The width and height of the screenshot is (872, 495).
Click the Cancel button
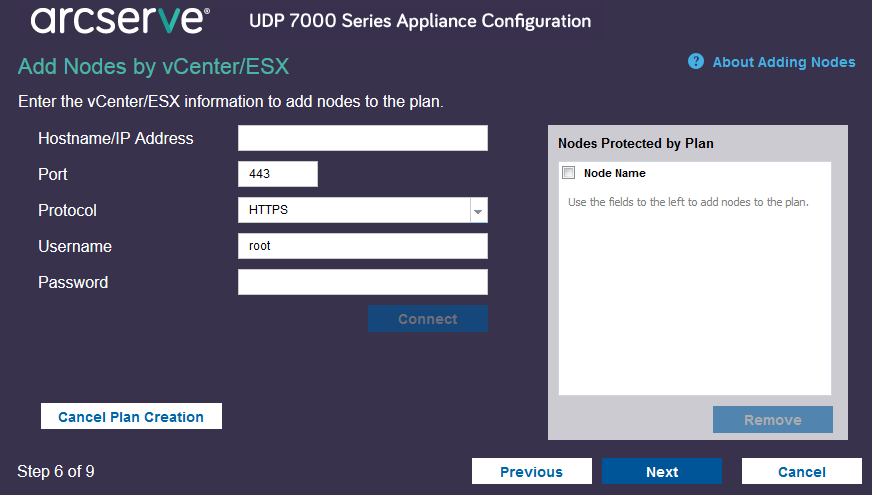point(801,472)
